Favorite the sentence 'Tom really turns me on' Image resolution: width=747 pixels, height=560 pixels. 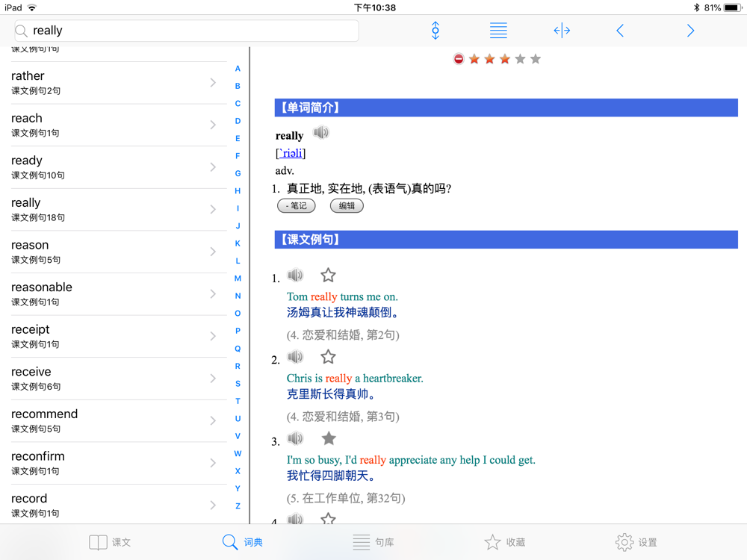tap(328, 276)
